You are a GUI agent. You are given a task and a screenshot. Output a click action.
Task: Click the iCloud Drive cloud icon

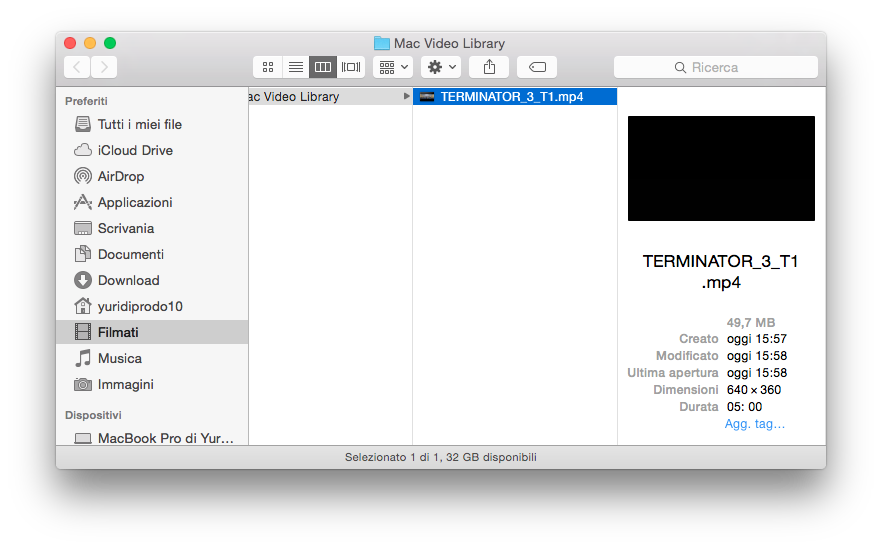coord(83,150)
